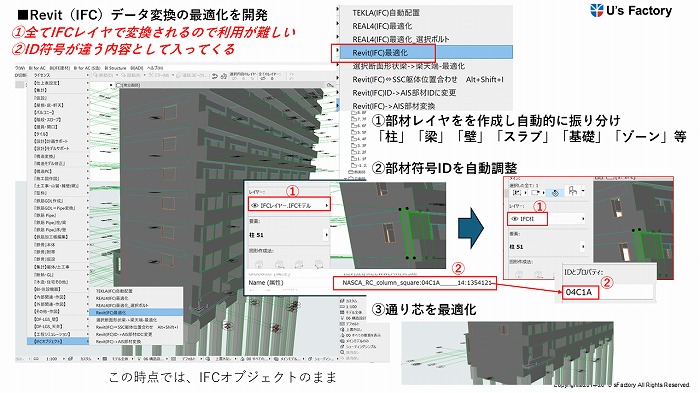
Task: Click the highlighted 3D view icon in right panel
Action: [555, 193]
